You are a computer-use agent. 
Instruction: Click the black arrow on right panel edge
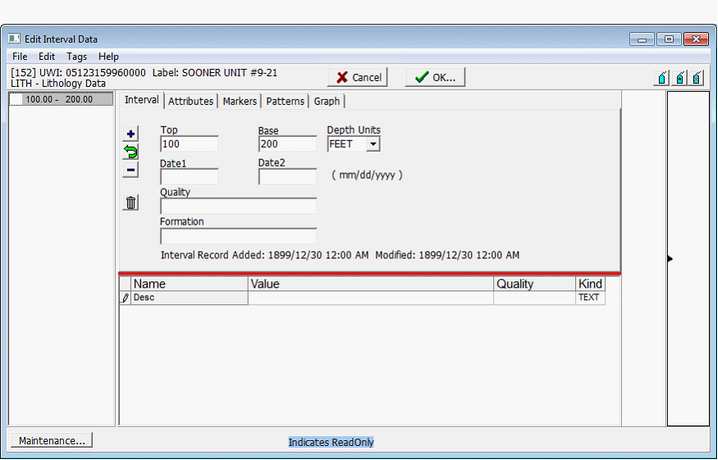(670, 259)
